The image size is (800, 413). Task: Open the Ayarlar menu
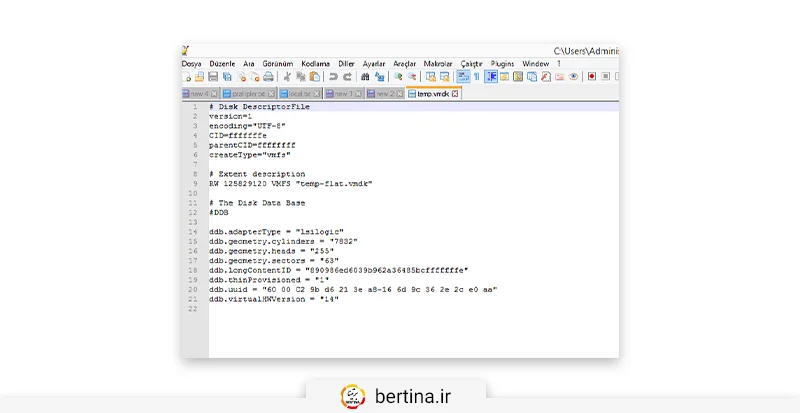(x=373, y=63)
